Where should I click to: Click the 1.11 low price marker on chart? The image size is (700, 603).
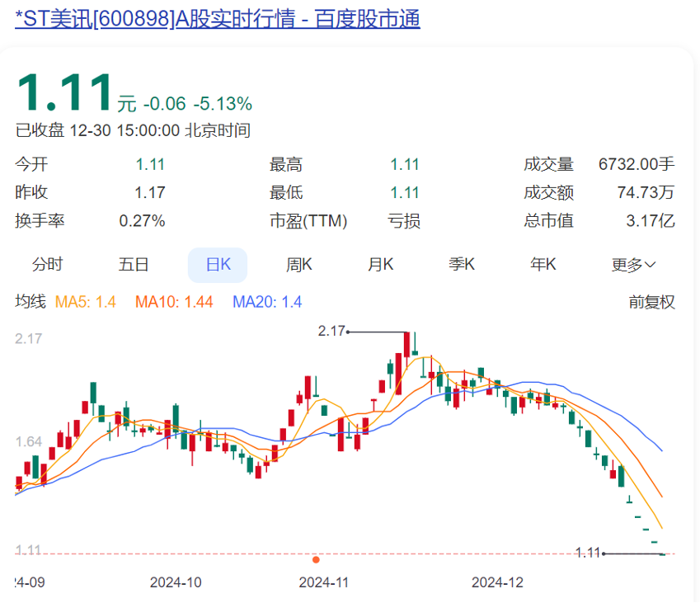point(588,553)
